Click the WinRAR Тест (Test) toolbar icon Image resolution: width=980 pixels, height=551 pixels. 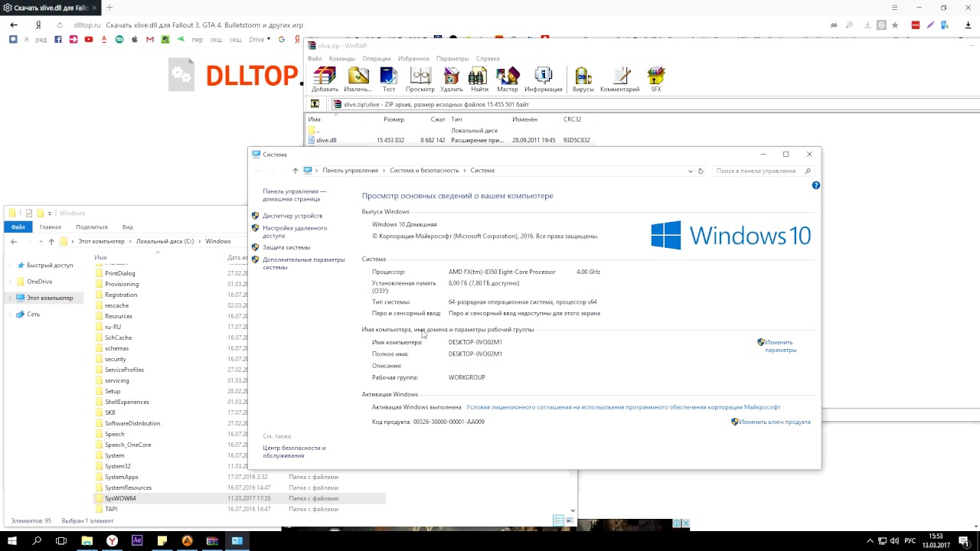coord(389,80)
